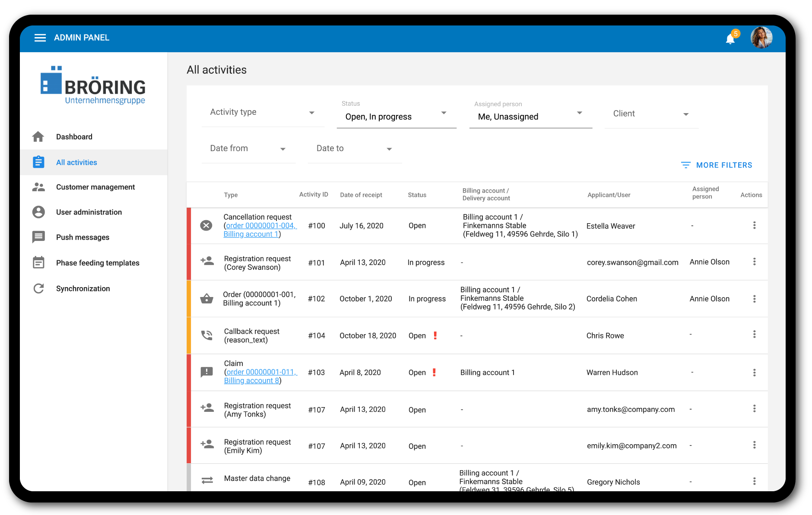The image size is (812, 515).
Task: Open the Client filter dropdown
Action: point(650,114)
